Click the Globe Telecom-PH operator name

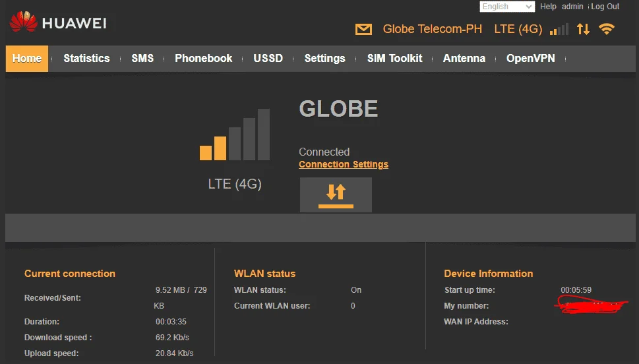433,29
